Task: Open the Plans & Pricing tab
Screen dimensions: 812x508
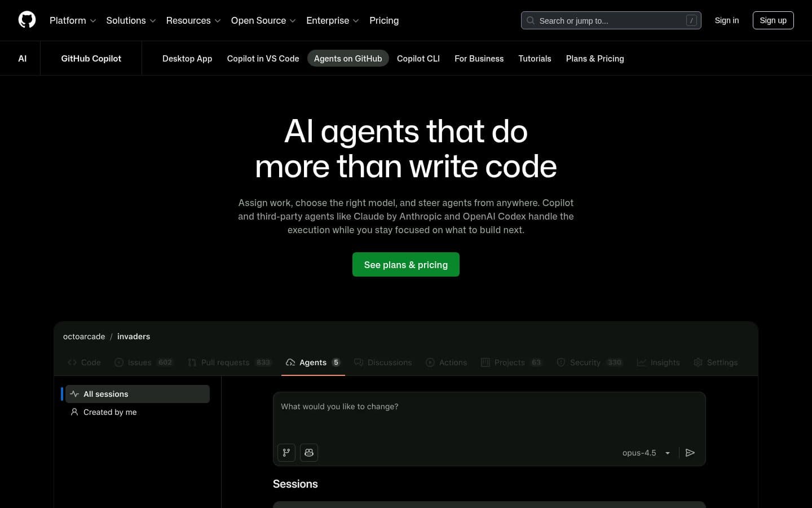Action: click(595, 59)
